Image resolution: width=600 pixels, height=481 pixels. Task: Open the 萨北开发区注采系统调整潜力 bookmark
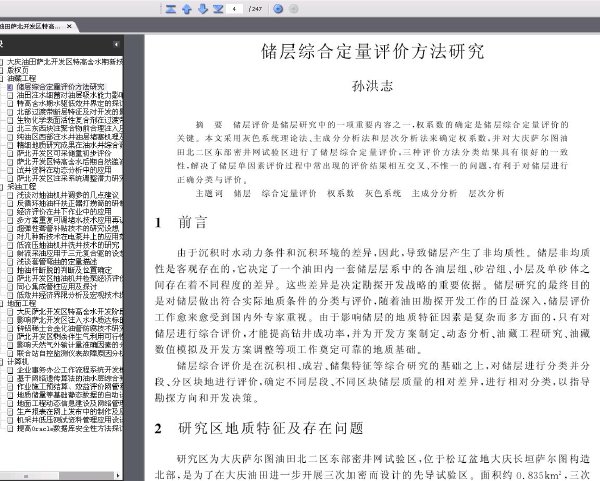pos(70,179)
